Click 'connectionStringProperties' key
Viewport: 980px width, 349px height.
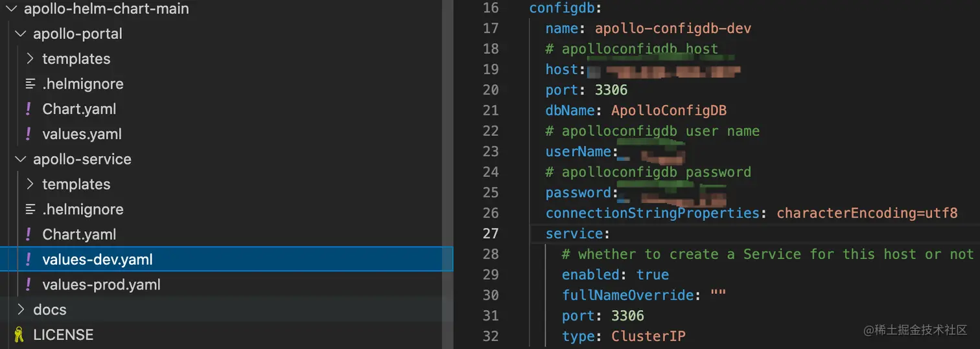(653, 213)
